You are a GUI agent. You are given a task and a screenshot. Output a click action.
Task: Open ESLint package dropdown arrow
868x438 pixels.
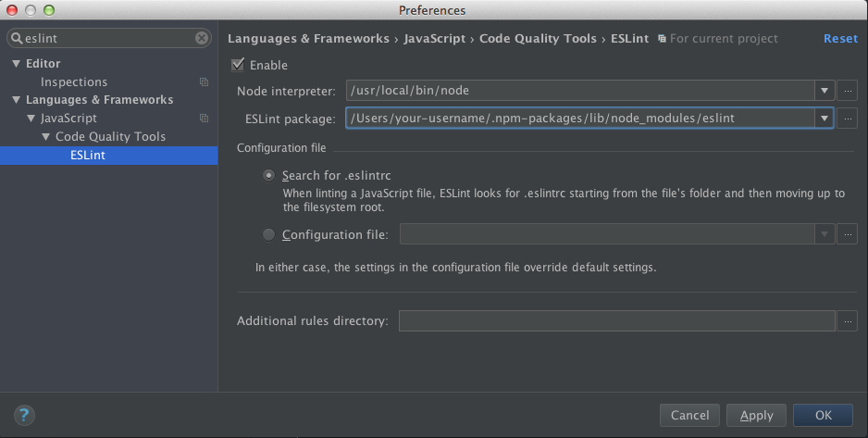825,118
